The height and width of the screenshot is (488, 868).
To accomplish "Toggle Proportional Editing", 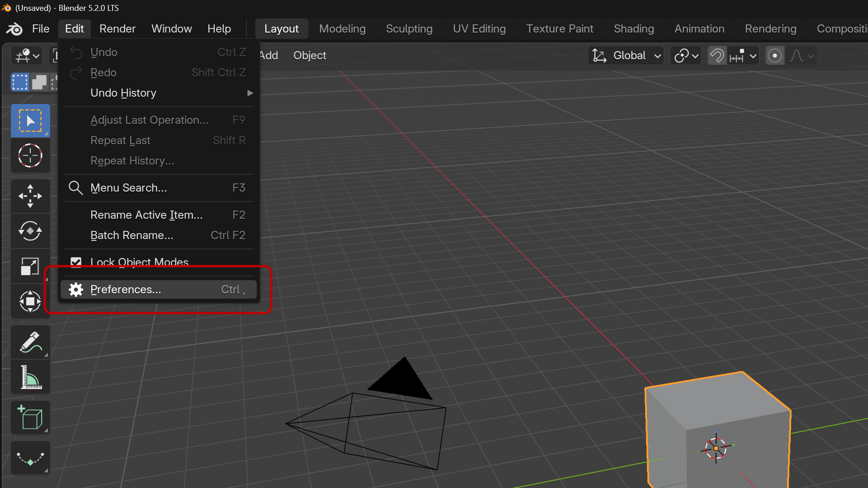I will pos(775,56).
